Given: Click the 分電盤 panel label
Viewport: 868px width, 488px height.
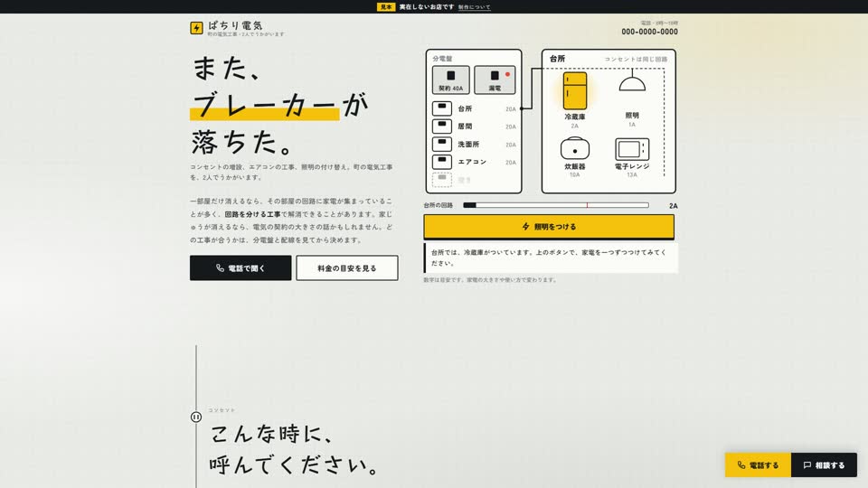Looking at the screenshot, I should (x=442, y=59).
